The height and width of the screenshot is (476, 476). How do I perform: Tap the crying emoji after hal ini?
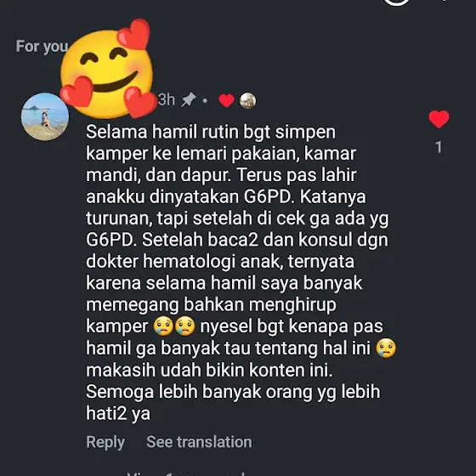pyautogui.click(x=386, y=348)
